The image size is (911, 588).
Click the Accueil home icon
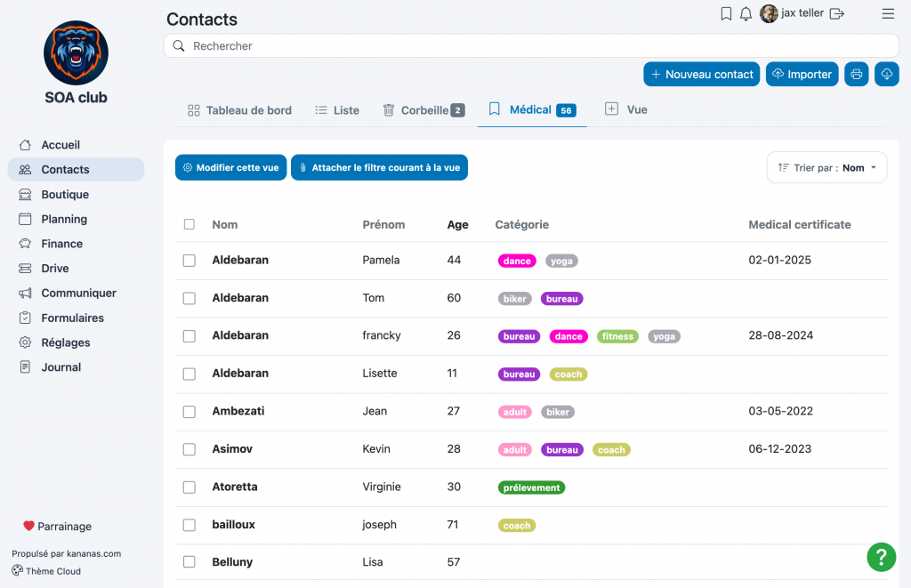(25, 145)
